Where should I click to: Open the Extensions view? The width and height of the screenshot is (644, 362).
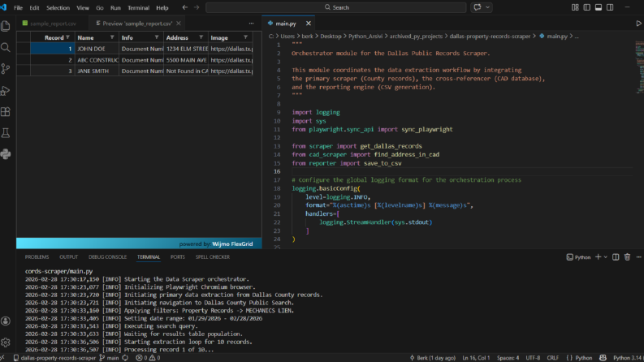coord(6,112)
